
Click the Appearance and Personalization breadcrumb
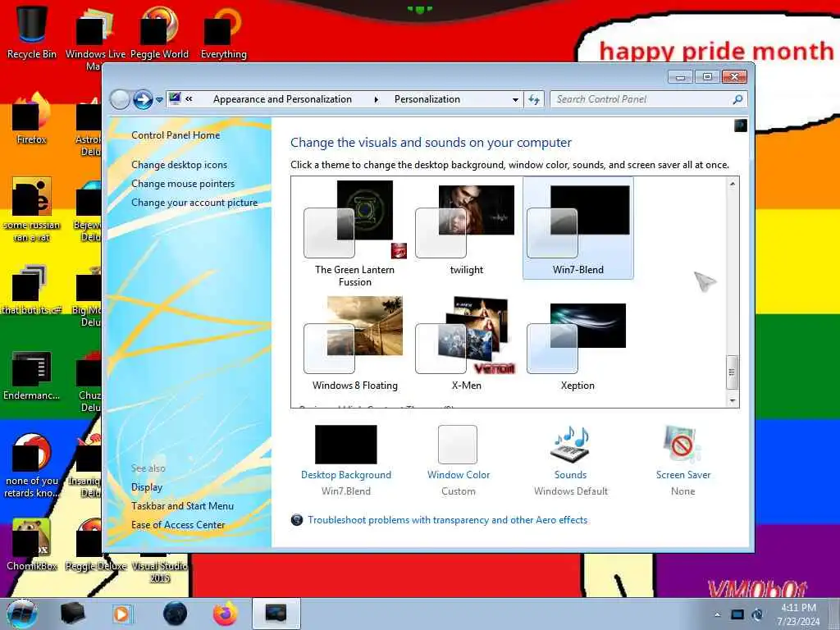click(282, 99)
